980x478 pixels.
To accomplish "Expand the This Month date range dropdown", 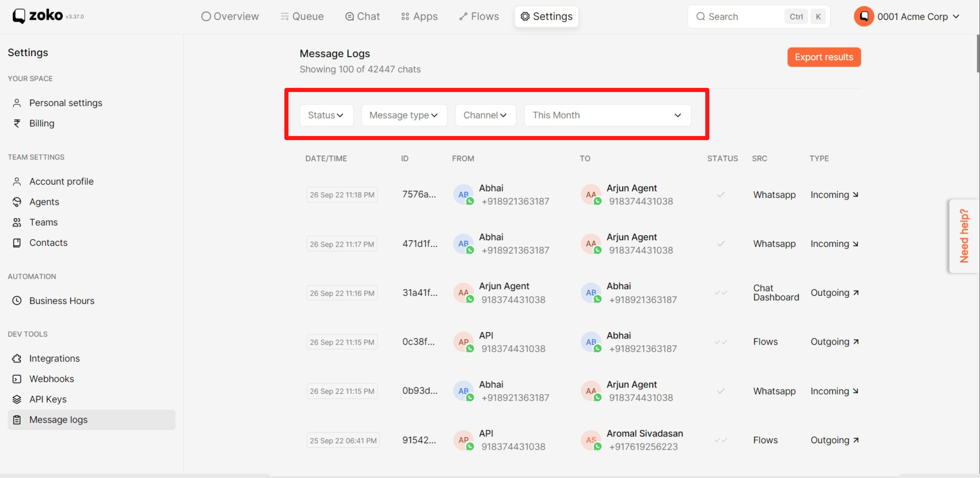I will (608, 115).
